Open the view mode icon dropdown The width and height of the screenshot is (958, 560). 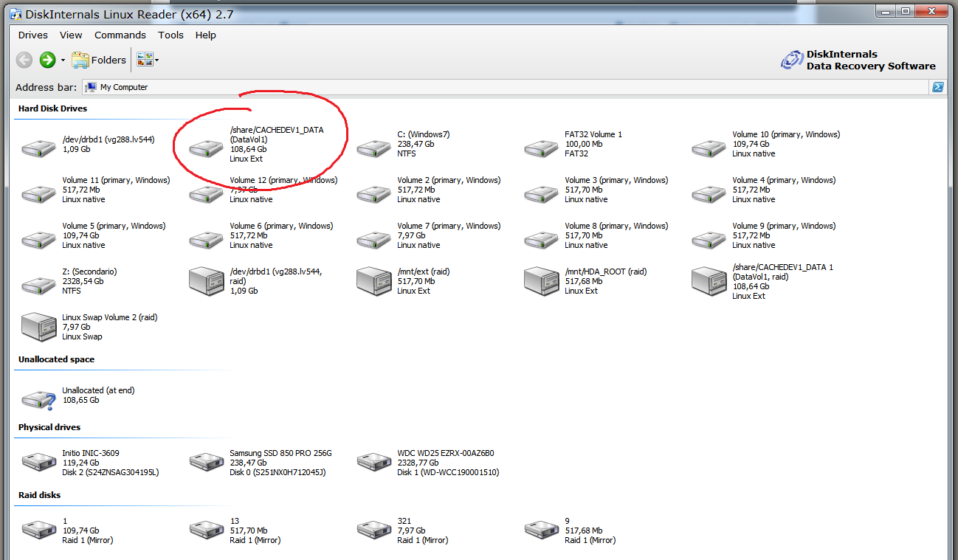coord(148,61)
